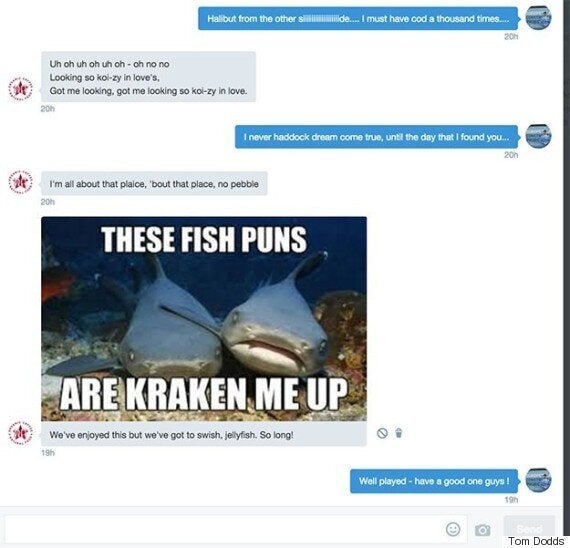The height and width of the screenshot is (548, 570).
Task: Click the blue Halibut from the other side bubble
Action: tap(358, 19)
